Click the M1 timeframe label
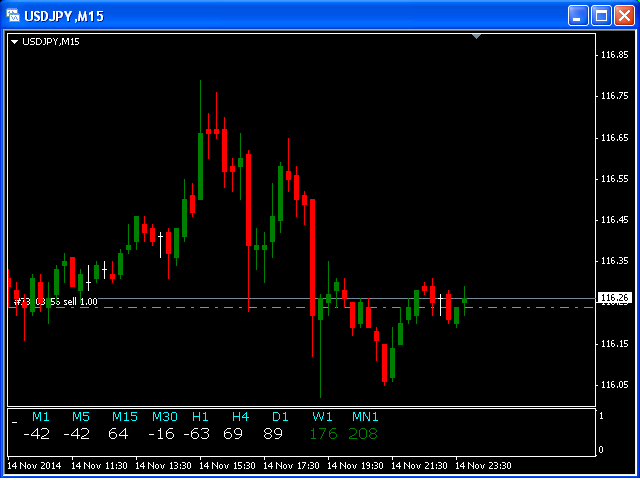 click(41, 417)
